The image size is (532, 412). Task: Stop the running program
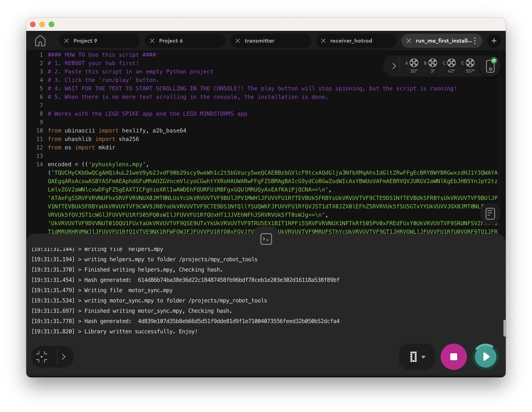(454, 357)
